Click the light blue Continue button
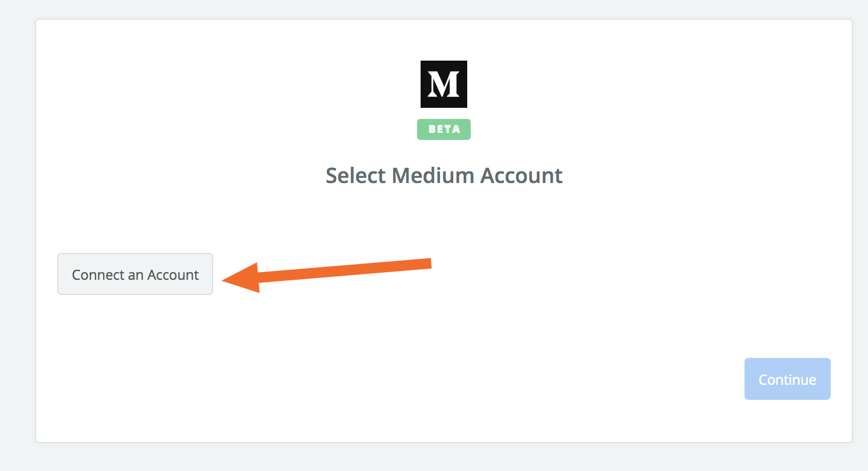Image resolution: width=868 pixels, height=471 pixels. pos(787,379)
